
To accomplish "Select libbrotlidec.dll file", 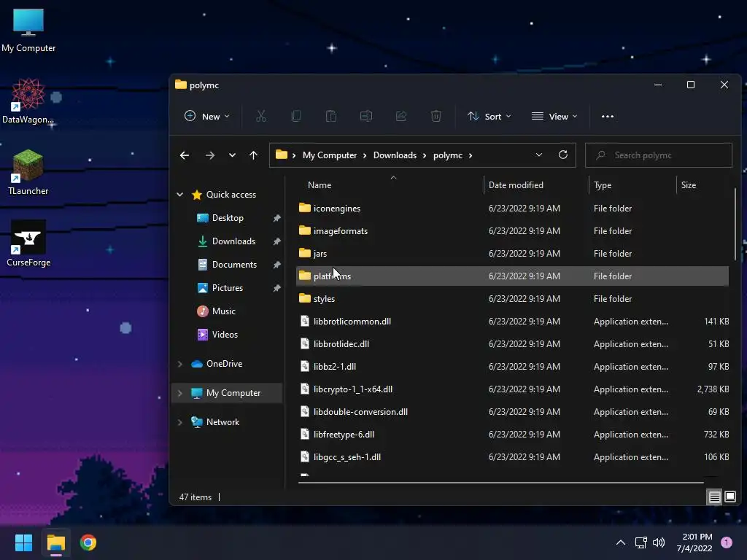I will [512, 344].
